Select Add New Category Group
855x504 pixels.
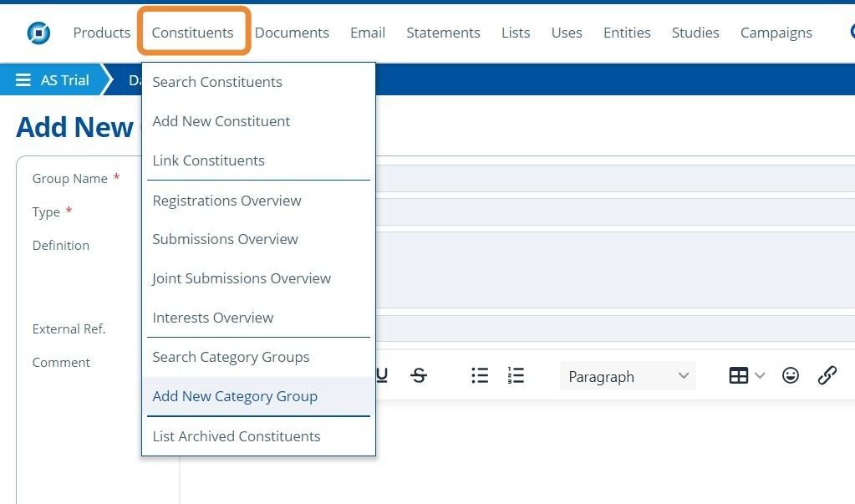pyautogui.click(x=235, y=396)
